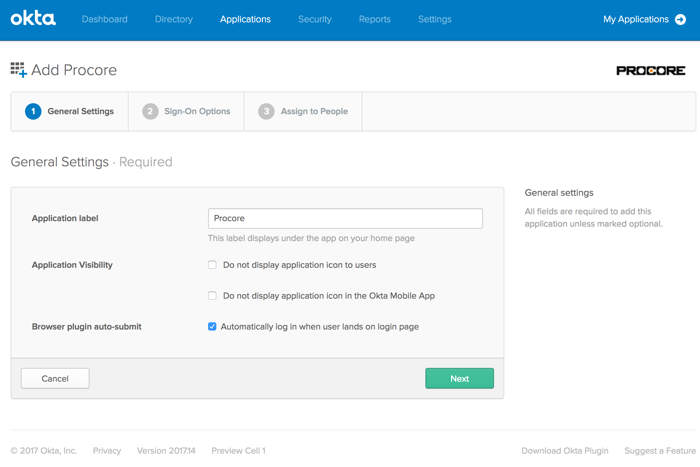
Task: Click the Okta logo
Action: click(33, 19)
